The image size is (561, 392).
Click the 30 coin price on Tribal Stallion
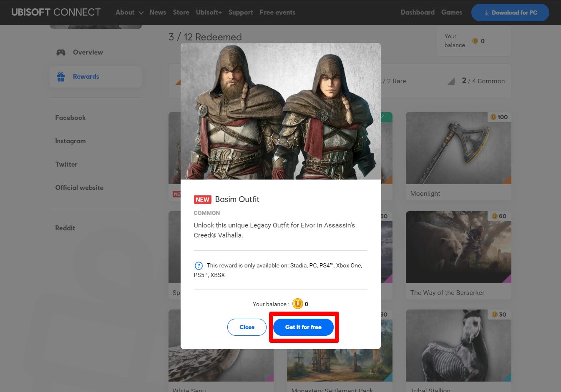click(499, 315)
